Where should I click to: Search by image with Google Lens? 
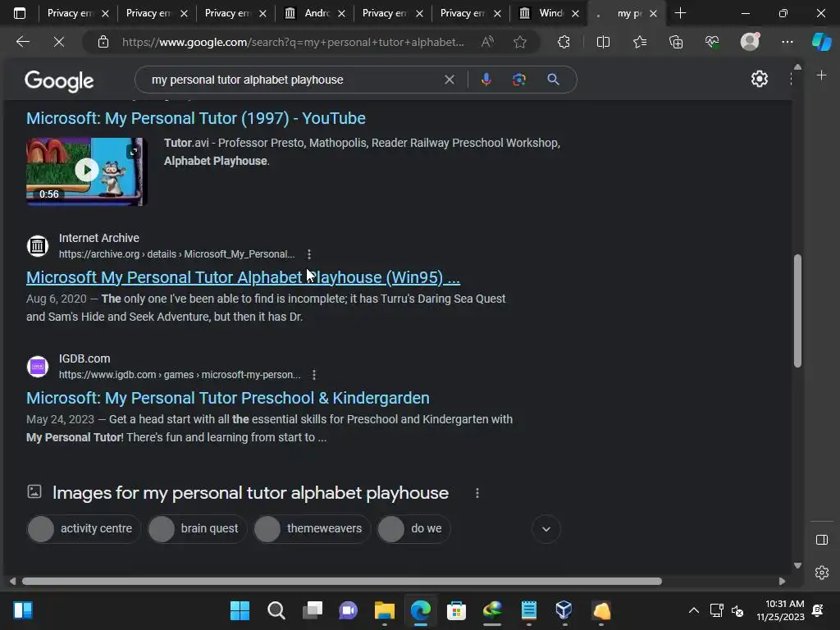point(518,80)
